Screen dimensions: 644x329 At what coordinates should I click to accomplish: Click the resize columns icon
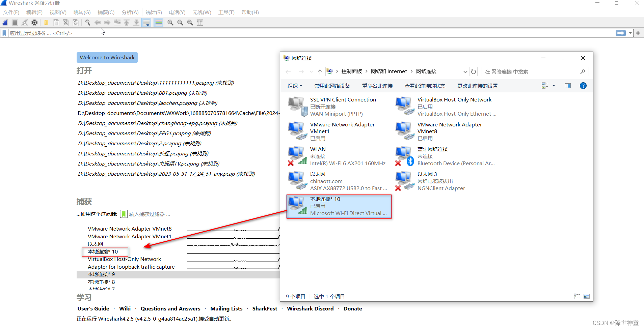coord(200,23)
